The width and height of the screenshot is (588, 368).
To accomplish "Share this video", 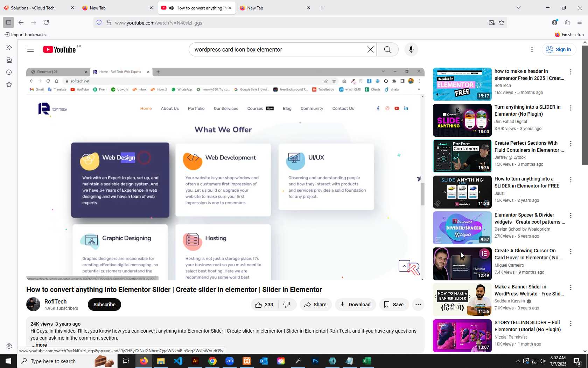I will point(315,305).
